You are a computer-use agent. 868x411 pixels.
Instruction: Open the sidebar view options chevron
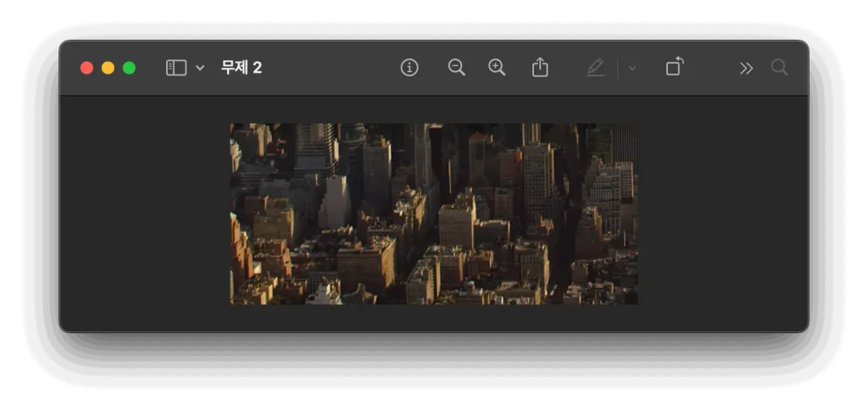(200, 68)
